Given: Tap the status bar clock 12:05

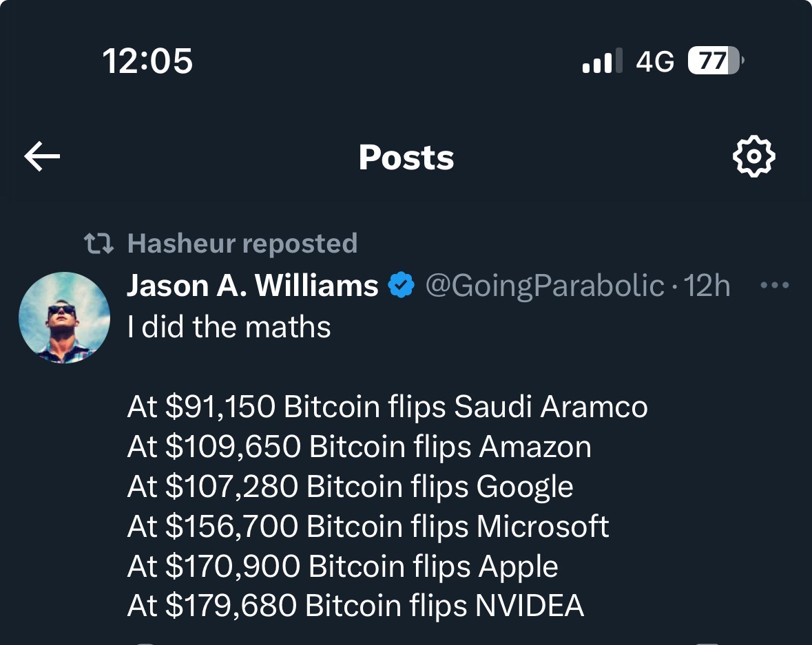Looking at the screenshot, I should [x=147, y=61].
